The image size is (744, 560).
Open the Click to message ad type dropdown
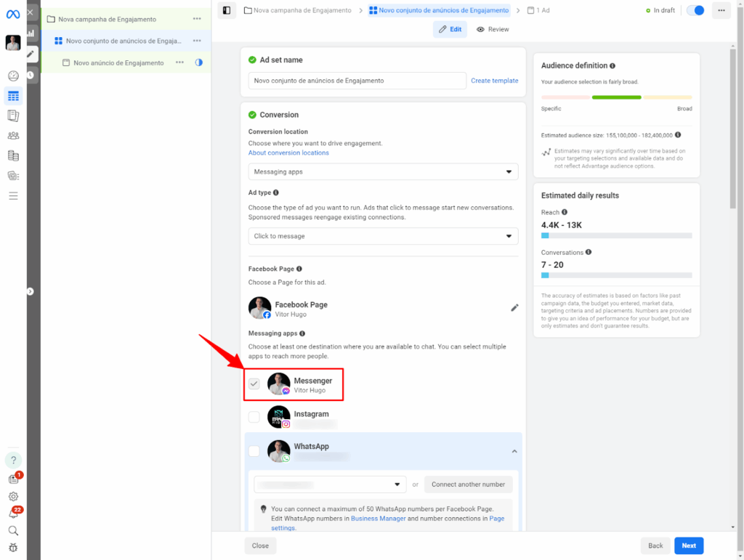383,236
